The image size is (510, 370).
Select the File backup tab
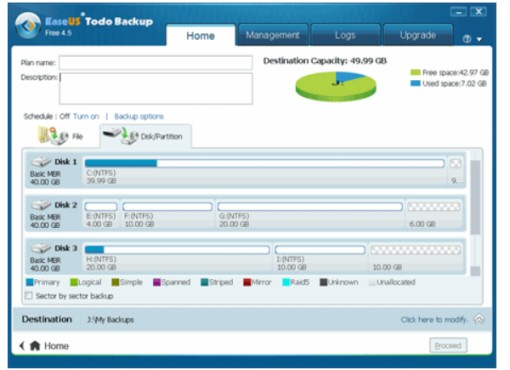[x=61, y=136]
